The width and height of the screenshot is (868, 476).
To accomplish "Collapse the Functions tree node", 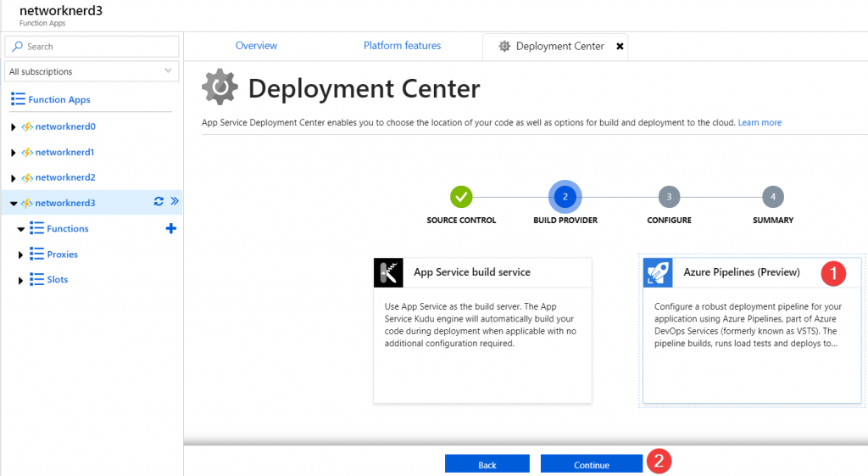I will click(x=21, y=229).
